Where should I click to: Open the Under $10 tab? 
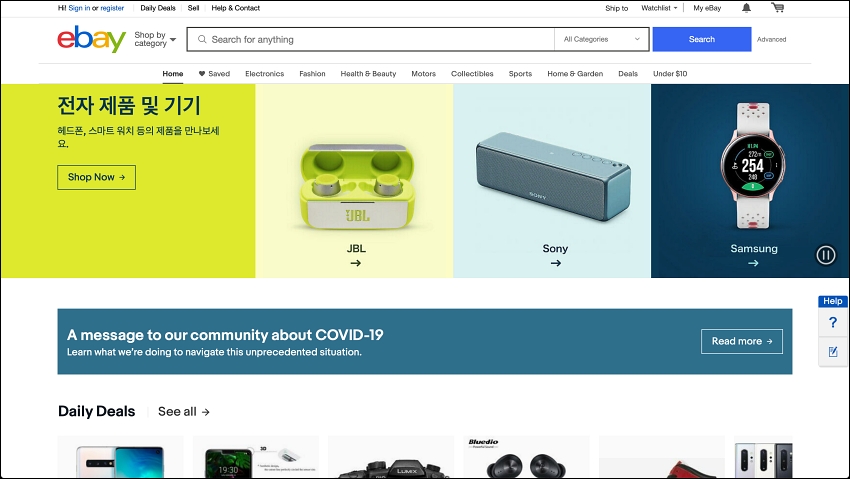670,74
